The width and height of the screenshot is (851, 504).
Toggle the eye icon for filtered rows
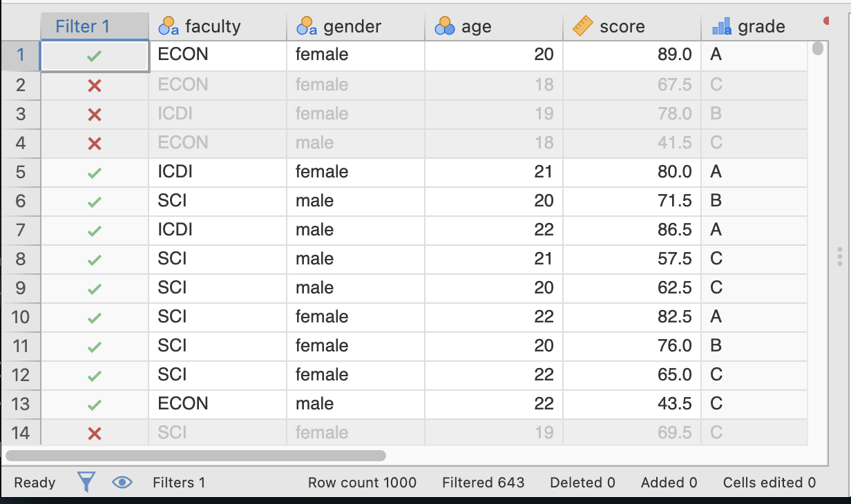click(x=122, y=482)
